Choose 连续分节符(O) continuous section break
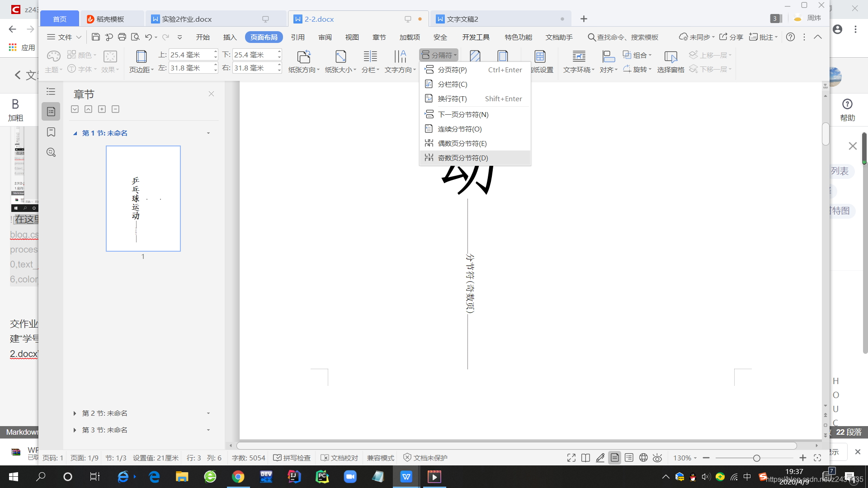This screenshot has height=488, width=868. [x=475, y=129]
